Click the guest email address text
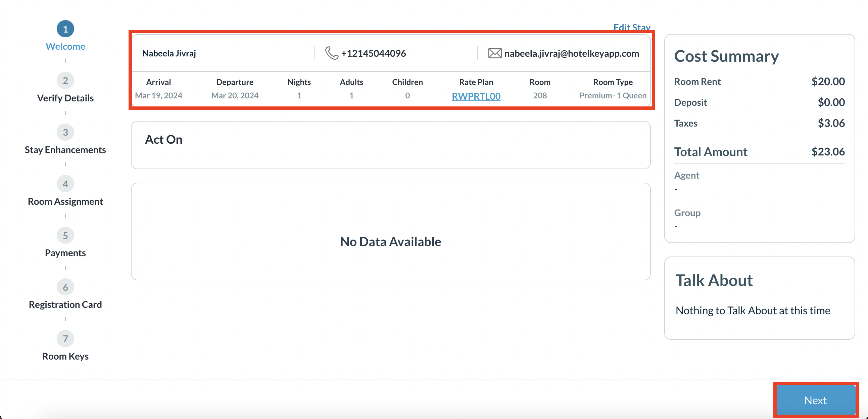 point(572,53)
